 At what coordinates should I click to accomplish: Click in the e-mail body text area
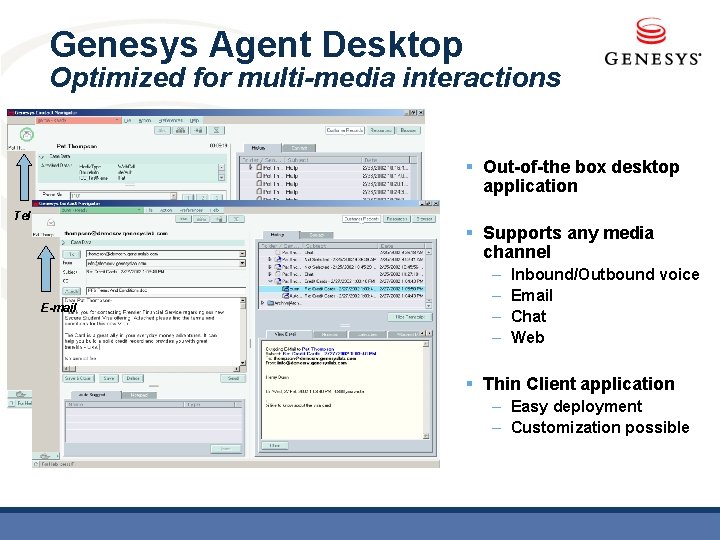coord(151,332)
